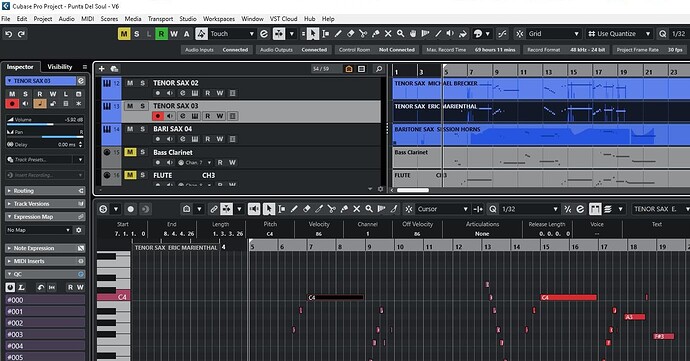Open the editor for TENOR SAX 03 inspector
The width and height of the screenshot is (690, 361).
coord(81,81)
